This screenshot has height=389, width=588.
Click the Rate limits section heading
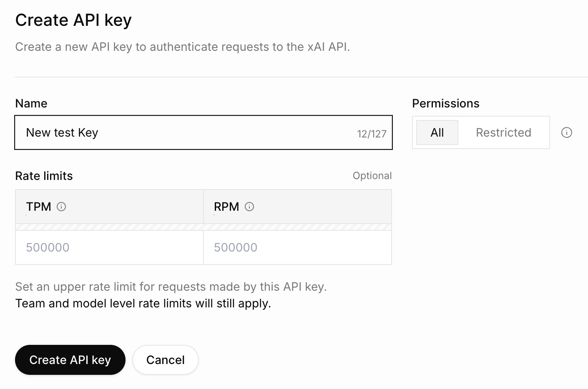44,176
